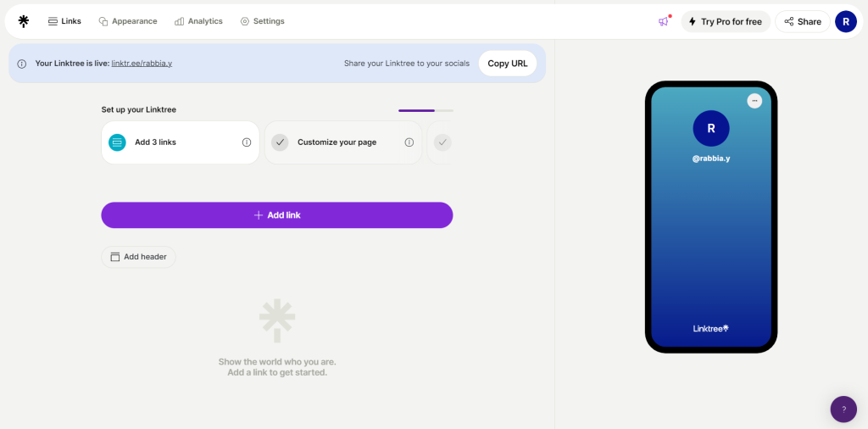
Task: Open the R account avatar menu
Action: (x=846, y=21)
